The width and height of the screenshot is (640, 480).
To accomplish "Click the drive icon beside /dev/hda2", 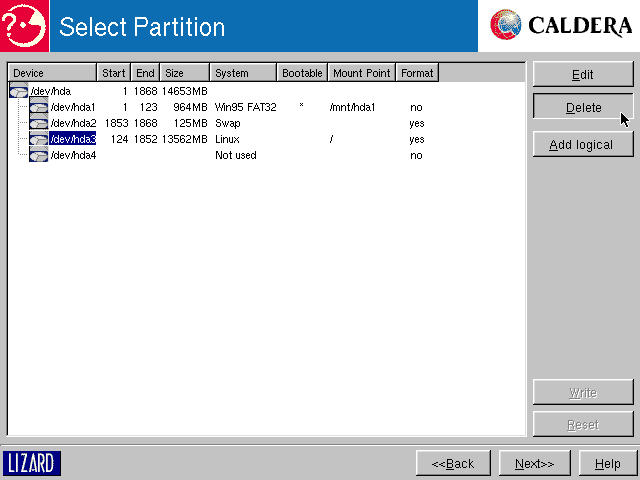I will 38,123.
